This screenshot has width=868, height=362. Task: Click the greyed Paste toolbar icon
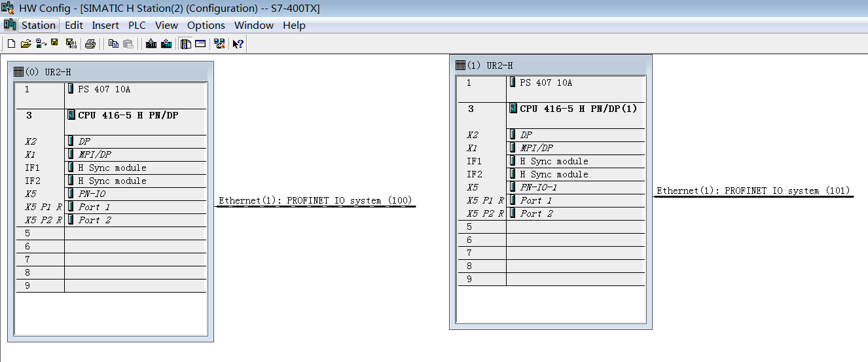(x=128, y=44)
